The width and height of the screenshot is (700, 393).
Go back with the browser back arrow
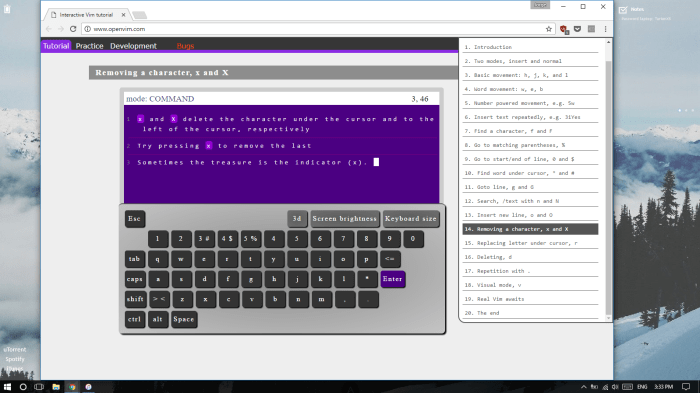point(49,29)
